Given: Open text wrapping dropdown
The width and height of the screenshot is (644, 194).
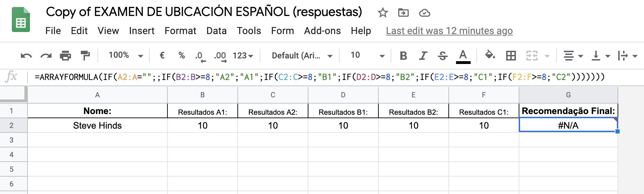Looking at the screenshot, I should click(627, 56).
